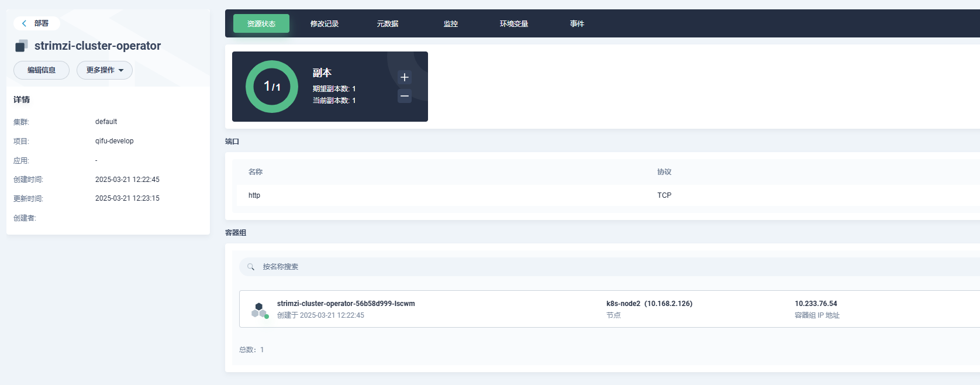Click the 总数: 1 total count text
The height and width of the screenshot is (385, 980).
(x=251, y=350)
